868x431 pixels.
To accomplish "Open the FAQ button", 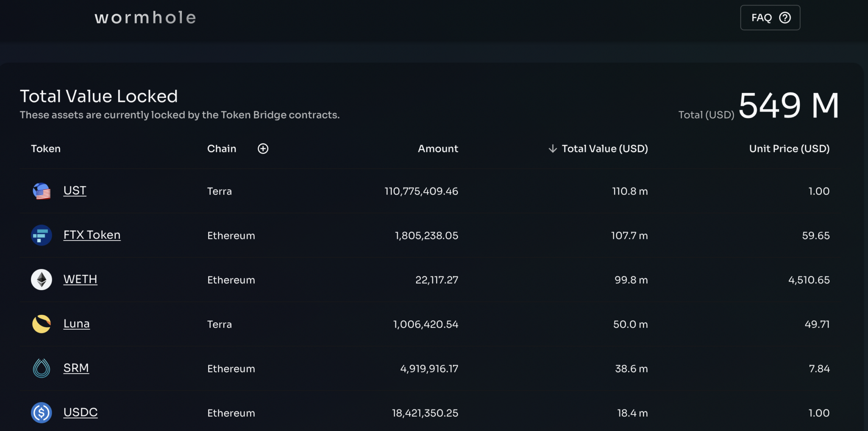I will coord(770,17).
